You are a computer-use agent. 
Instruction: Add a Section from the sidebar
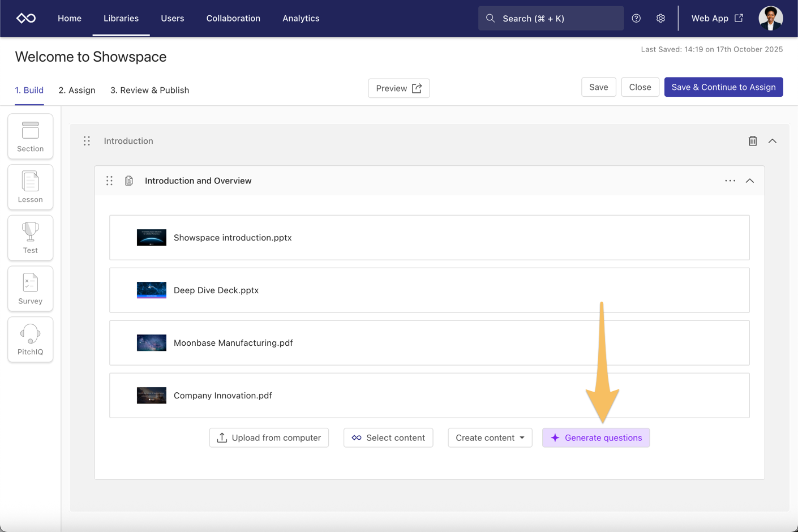pos(31,136)
